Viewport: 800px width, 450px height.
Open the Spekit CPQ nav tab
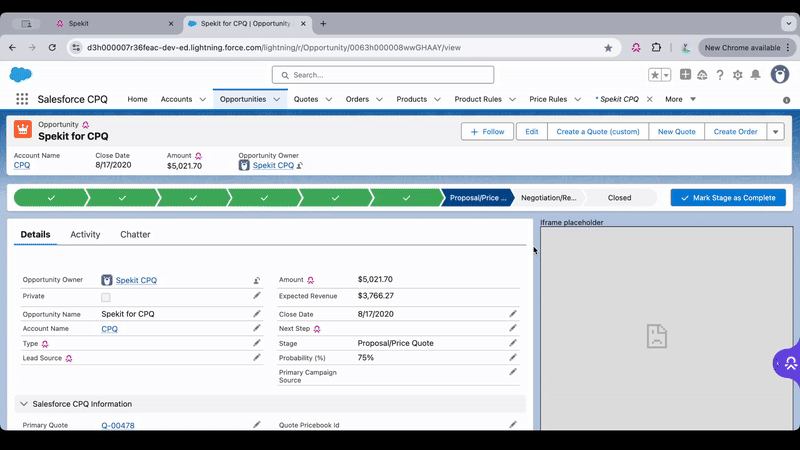(619, 99)
